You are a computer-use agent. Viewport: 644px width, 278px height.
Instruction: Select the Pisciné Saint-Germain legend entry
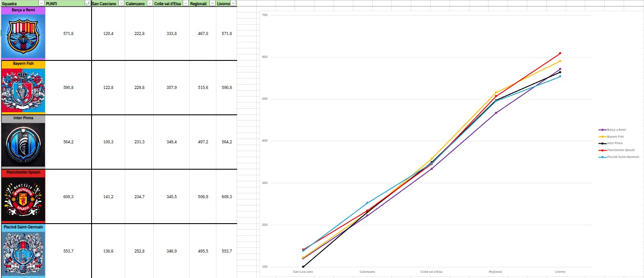pos(622,157)
